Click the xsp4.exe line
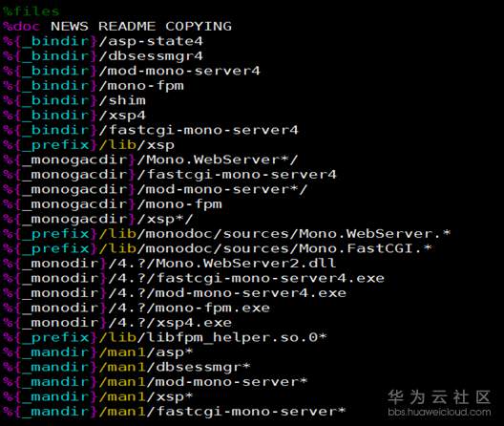Viewport: 504px width, 426px height. click(117, 323)
